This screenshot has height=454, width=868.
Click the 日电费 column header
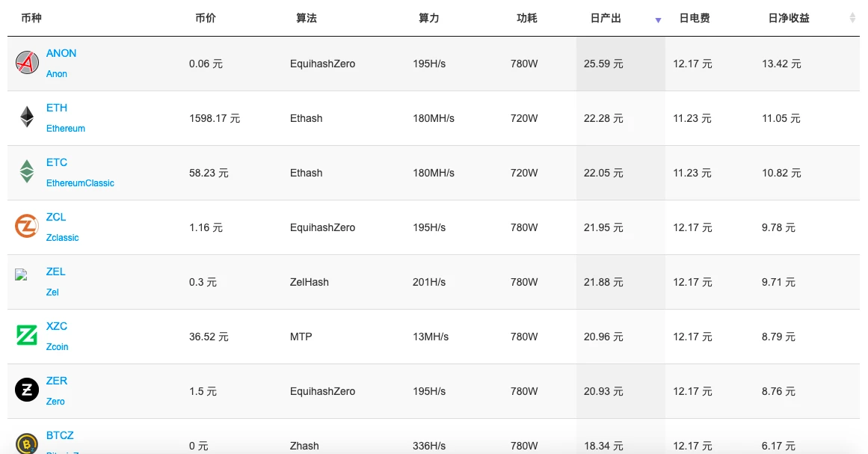695,18
